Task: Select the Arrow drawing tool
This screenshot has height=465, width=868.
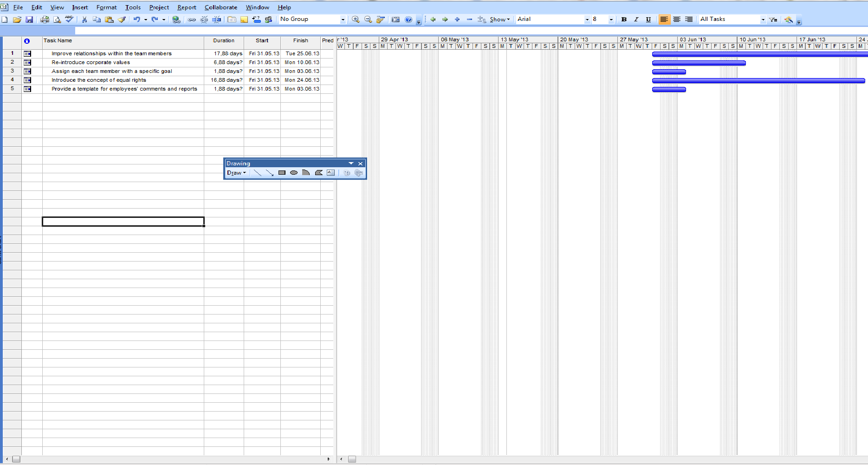Action: pyautogui.click(x=270, y=173)
